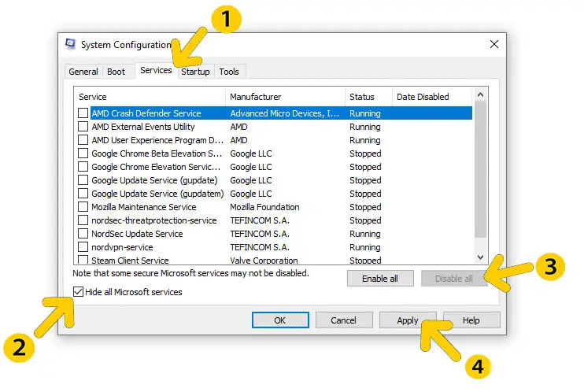
Task: Open the Boot tab
Action: (116, 72)
